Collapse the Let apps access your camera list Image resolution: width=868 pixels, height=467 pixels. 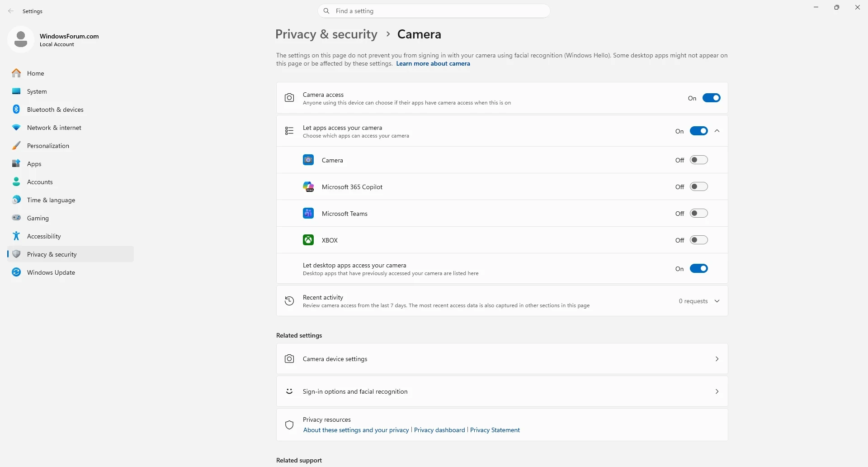[717, 131]
